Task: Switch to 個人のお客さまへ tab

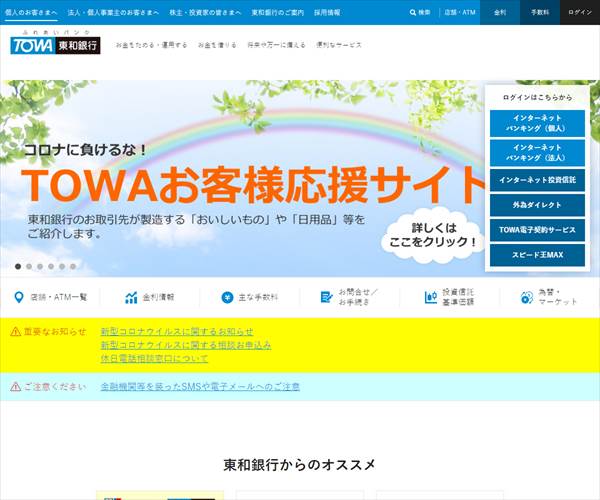Action: click(x=31, y=12)
